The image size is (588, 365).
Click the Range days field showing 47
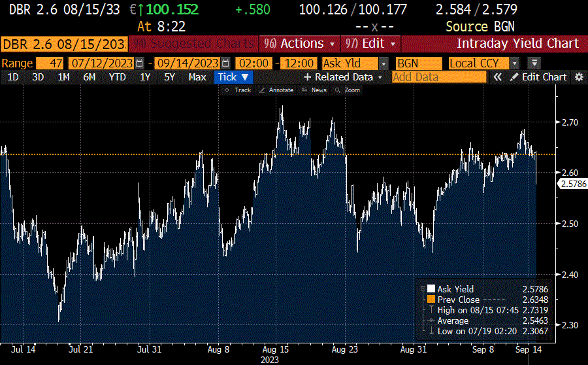click(50, 63)
